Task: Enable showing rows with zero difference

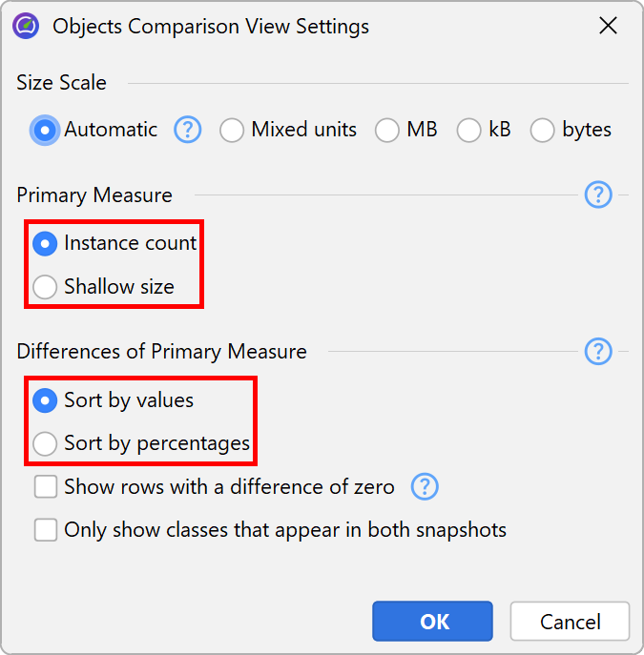Action: (46, 487)
